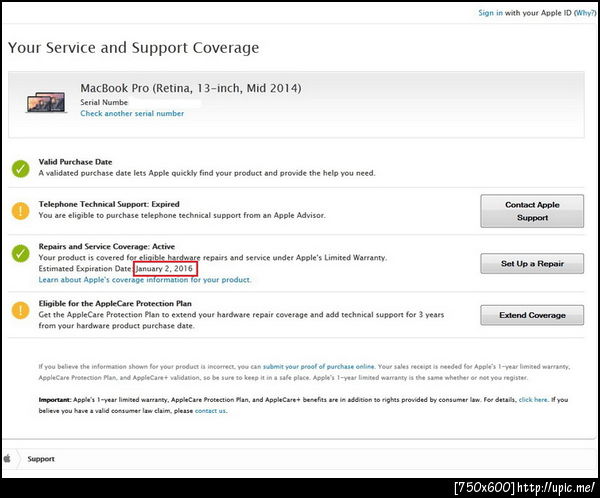Click the Estimated Expiration Date label
Screen dimensions: 600x498
[85, 269]
